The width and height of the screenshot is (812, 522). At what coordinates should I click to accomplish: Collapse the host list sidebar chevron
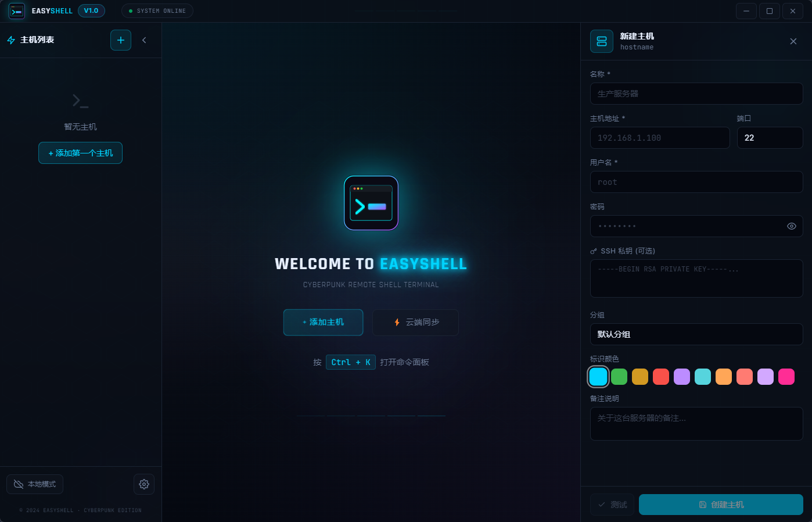[x=144, y=40]
